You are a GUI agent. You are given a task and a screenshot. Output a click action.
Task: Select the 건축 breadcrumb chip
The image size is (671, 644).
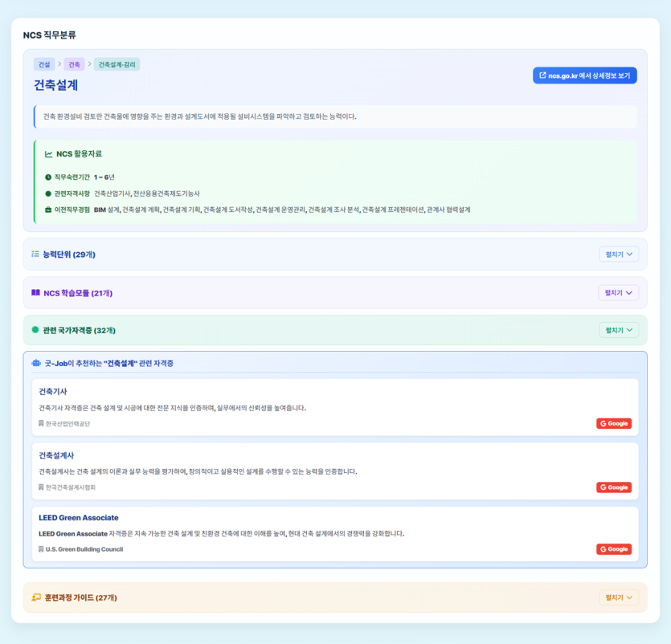(x=72, y=63)
